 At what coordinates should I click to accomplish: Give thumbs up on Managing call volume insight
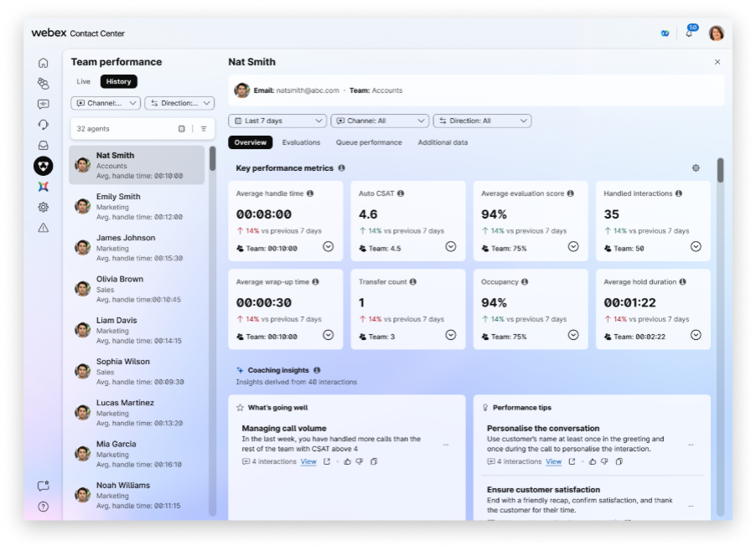(347, 461)
